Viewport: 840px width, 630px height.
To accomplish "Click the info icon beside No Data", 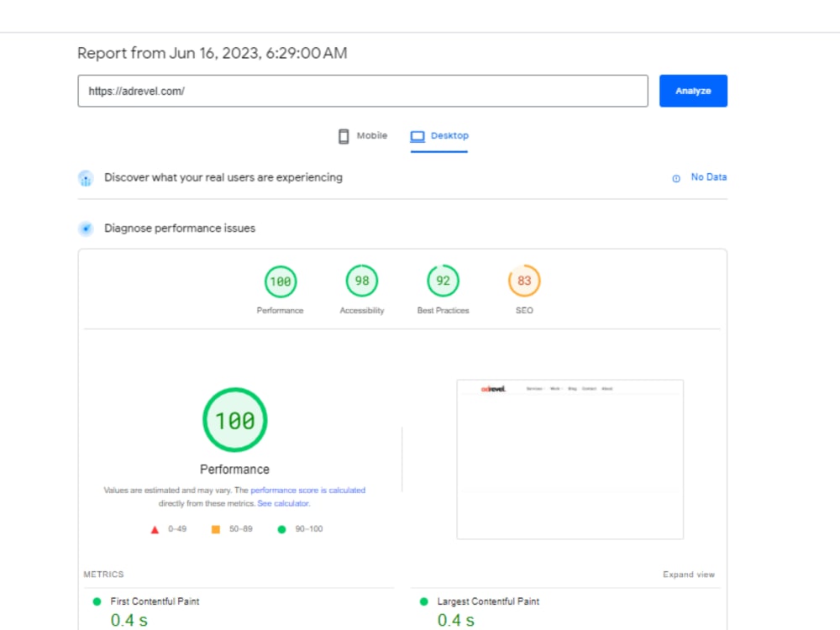I will [676, 178].
